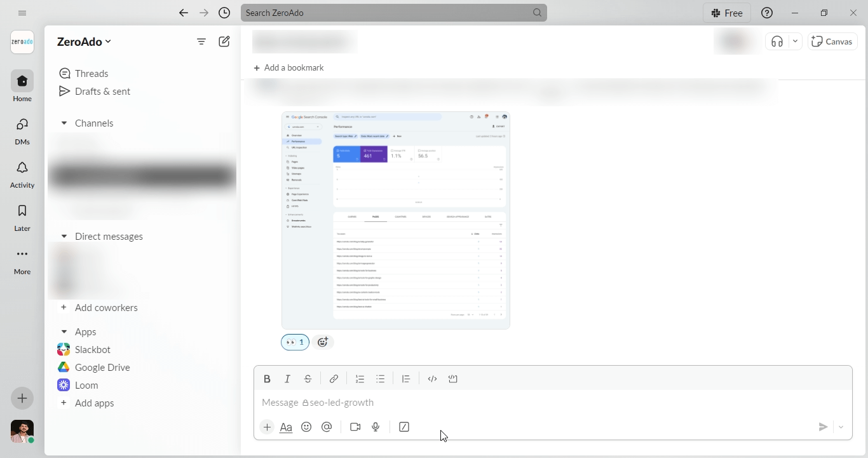Go forward in history with right arrow
The image size is (868, 458).
[204, 13]
